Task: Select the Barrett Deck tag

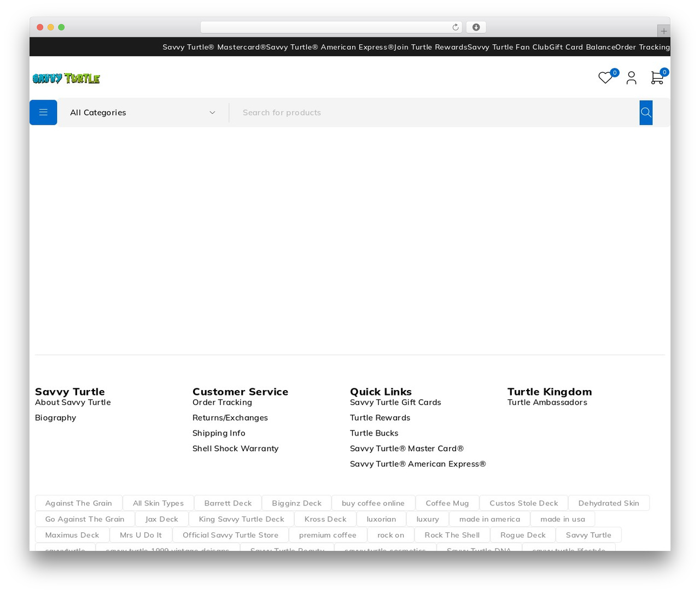Action: coord(228,503)
